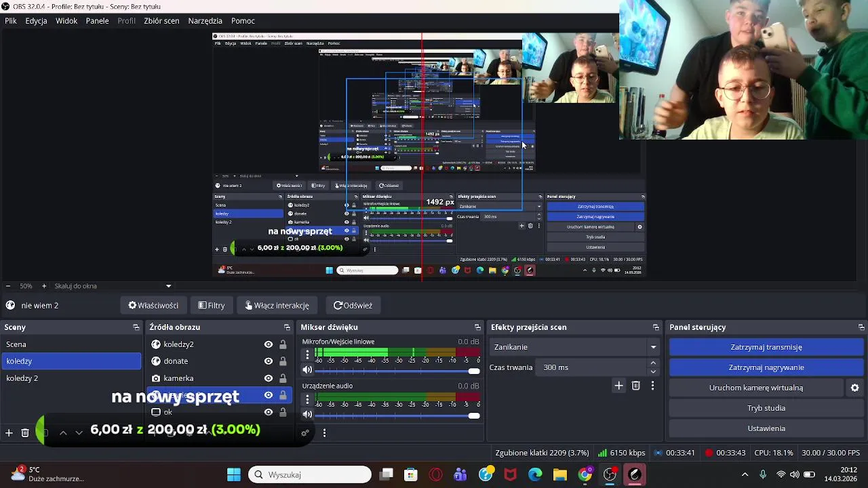
Task: Remove the scene transition with trash icon
Action: click(635, 386)
